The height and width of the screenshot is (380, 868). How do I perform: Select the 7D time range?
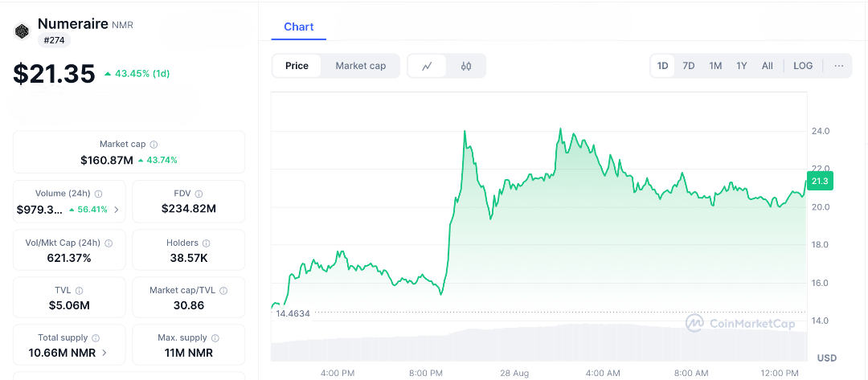point(689,66)
